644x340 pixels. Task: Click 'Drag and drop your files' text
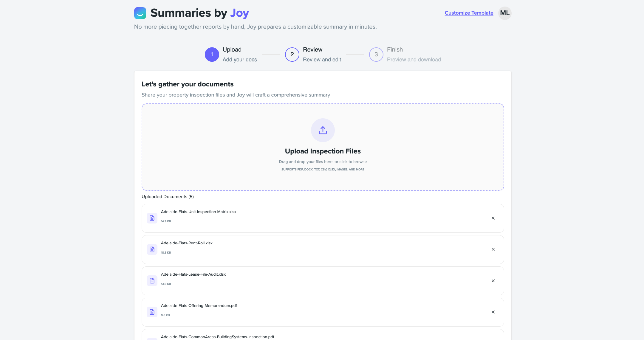click(323, 162)
